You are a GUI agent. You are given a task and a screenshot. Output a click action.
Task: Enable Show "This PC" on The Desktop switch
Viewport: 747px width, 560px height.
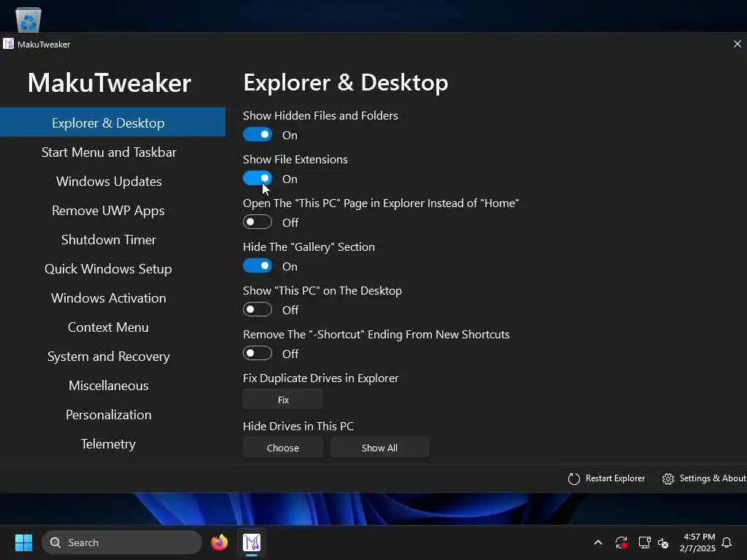tap(258, 310)
